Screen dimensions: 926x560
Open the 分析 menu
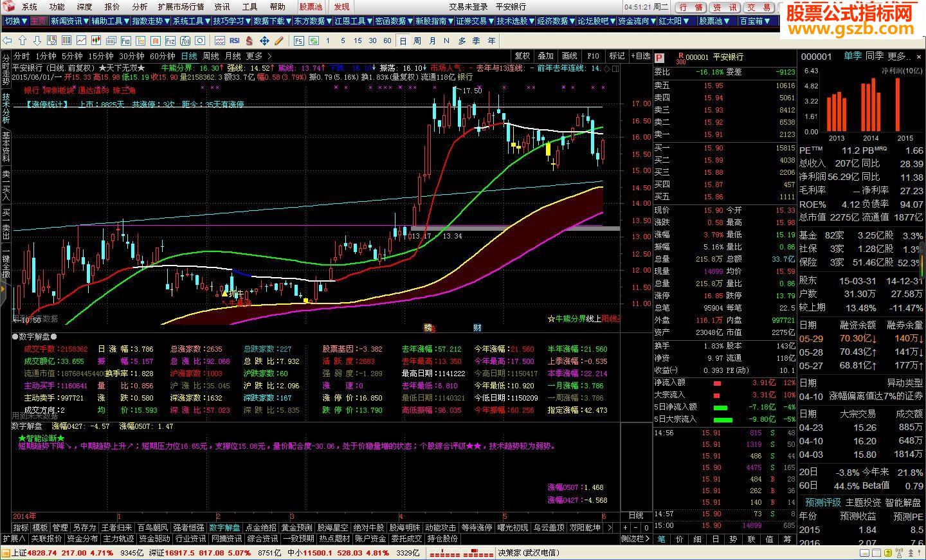[140, 6]
